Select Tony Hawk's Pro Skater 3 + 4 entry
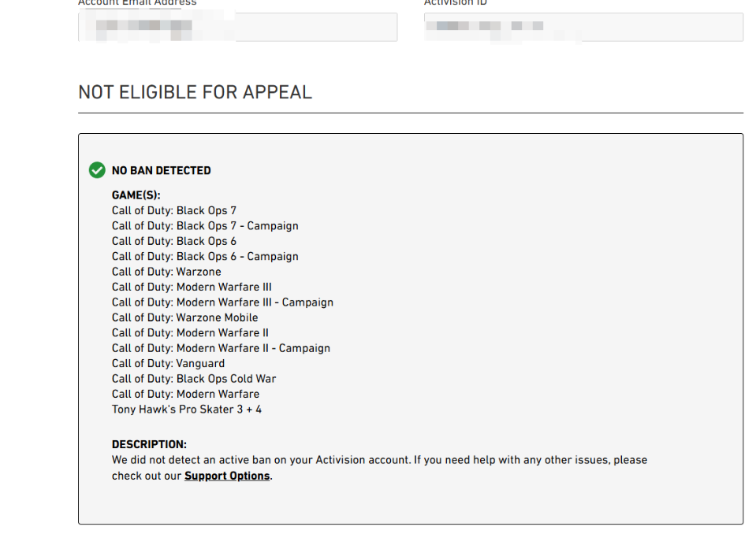The width and height of the screenshot is (756, 534). coord(187,410)
